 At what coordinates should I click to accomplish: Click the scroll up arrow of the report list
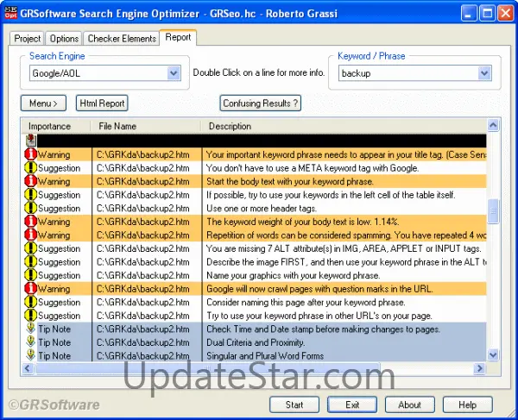tap(493, 125)
